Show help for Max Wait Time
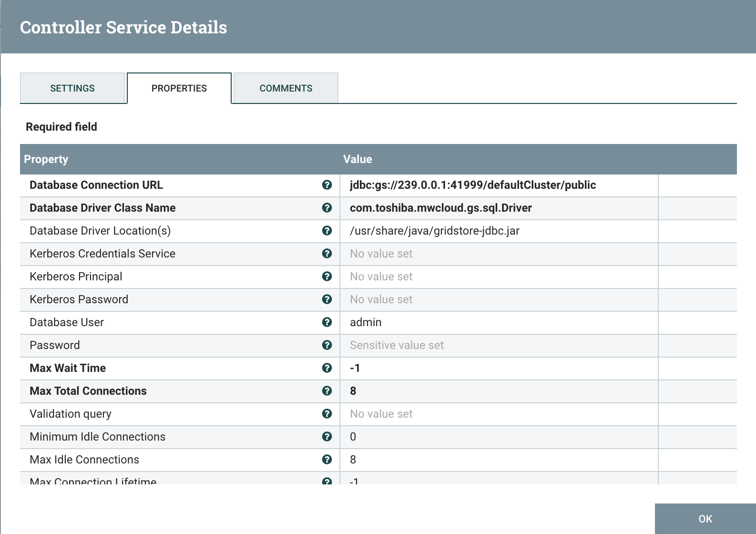Viewport: 756px width, 534px height. [x=327, y=368]
